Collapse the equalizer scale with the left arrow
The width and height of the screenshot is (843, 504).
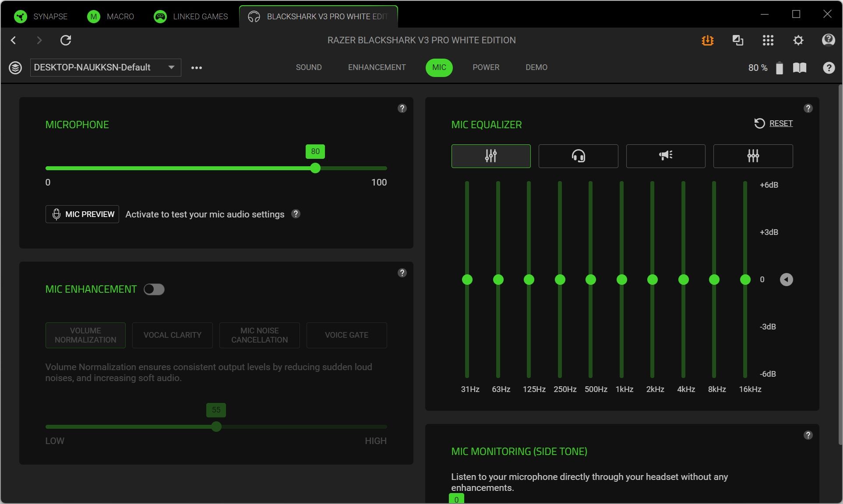[x=787, y=279]
